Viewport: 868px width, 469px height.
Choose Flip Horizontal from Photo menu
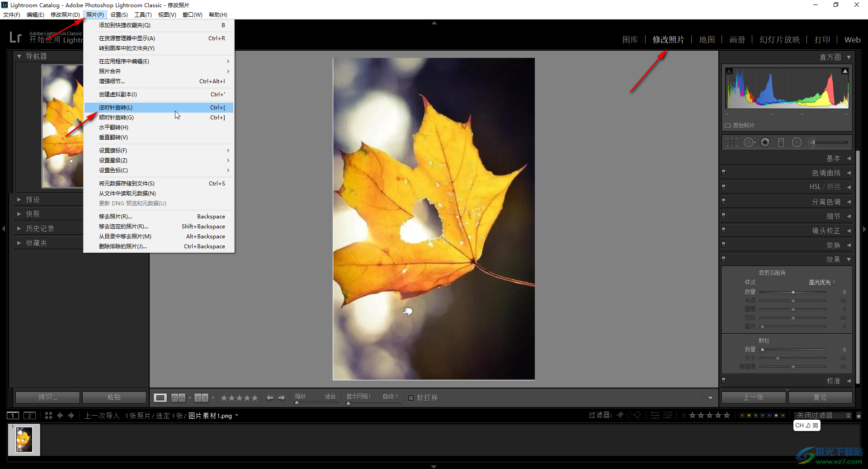click(x=159, y=128)
